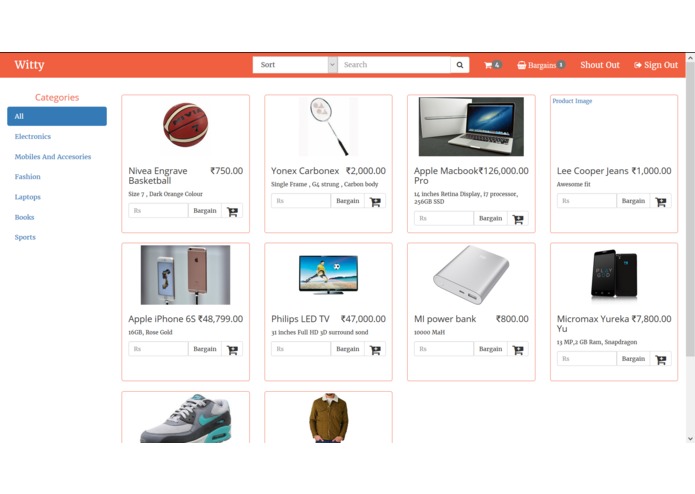The image size is (695, 494).
Task: Add Apple Macbook Pro to cart
Action: click(518, 218)
